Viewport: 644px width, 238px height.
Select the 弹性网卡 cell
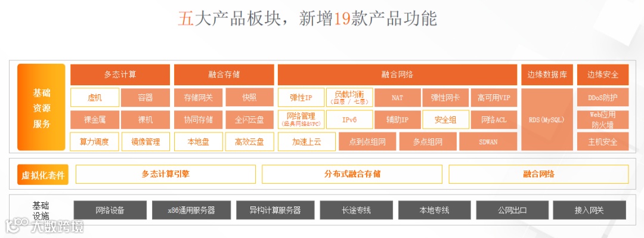tap(445, 97)
